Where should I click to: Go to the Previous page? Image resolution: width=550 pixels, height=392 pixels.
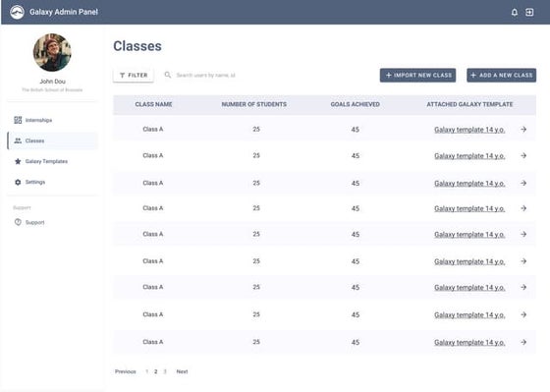click(126, 371)
